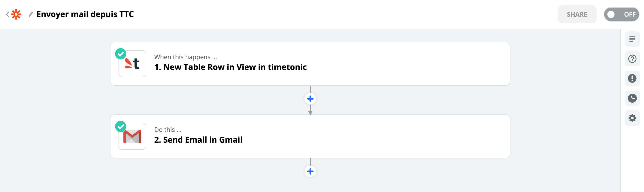
Task: Click the timetonic app icon
Action: tap(132, 64)
